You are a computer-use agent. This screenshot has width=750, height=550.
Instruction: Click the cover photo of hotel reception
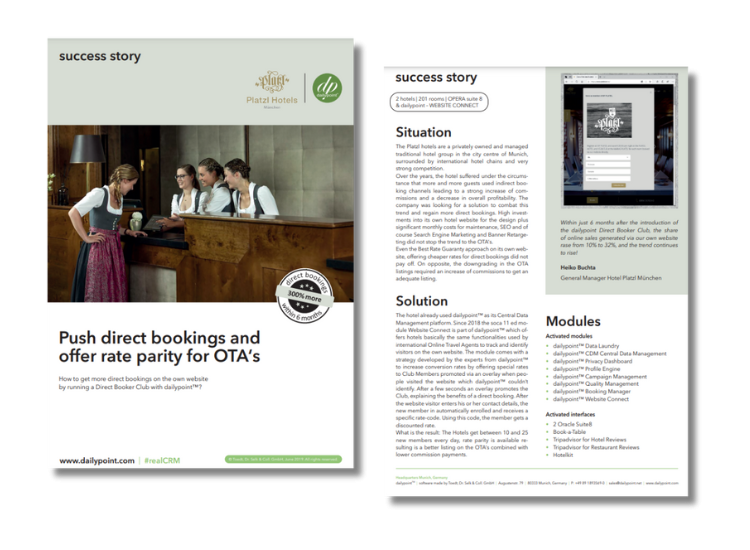coord(200,213)
